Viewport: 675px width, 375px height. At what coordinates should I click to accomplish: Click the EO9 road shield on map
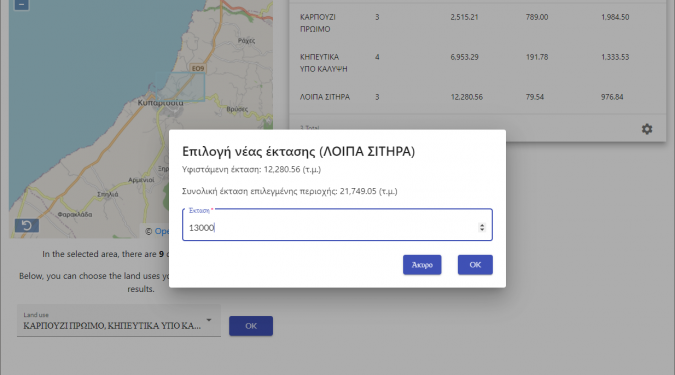pyautogui.click(x=198, y=68)
